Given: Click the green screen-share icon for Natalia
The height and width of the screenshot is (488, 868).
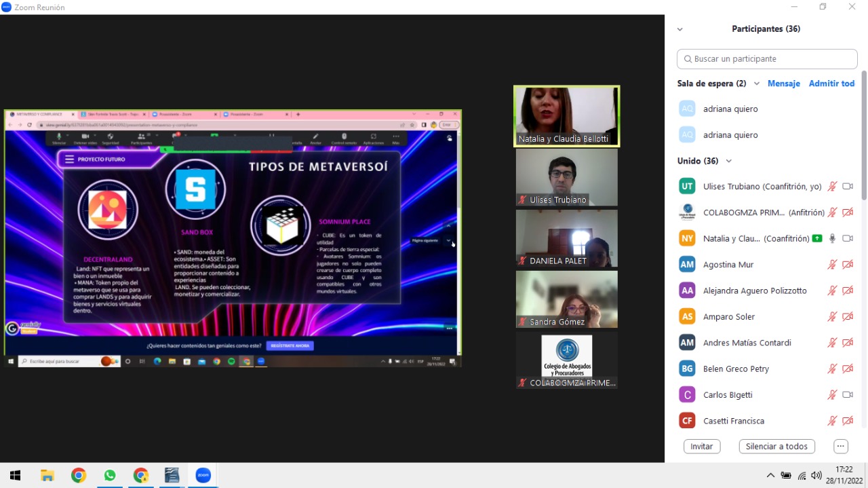Looking at the screenshot, I should click(x=817, y=239).
